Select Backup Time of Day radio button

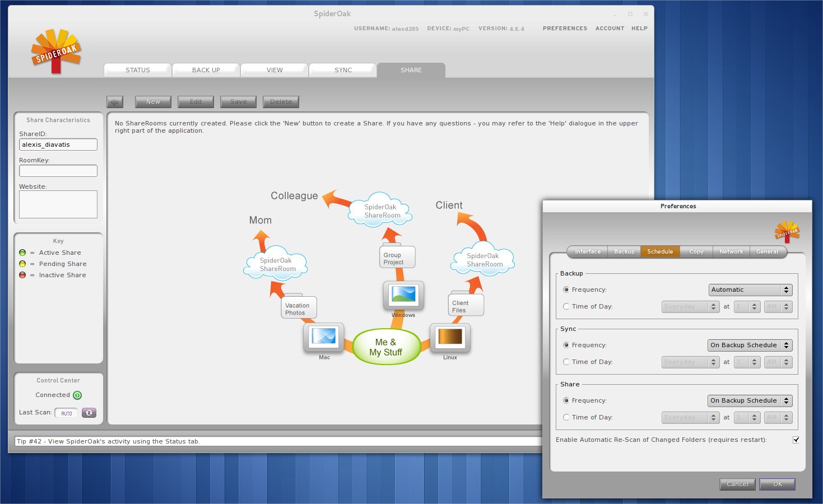click(x=566, y=306)
